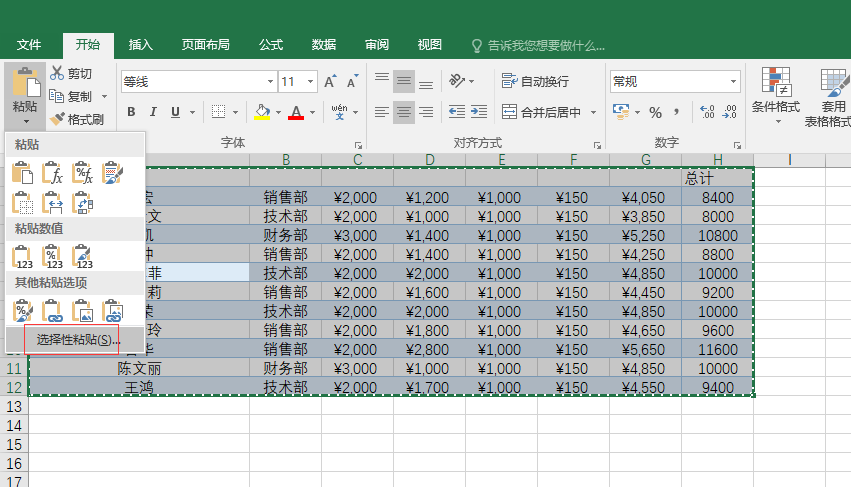
Task: Choose Transpose paste option icon
Action: pos(83,203)
